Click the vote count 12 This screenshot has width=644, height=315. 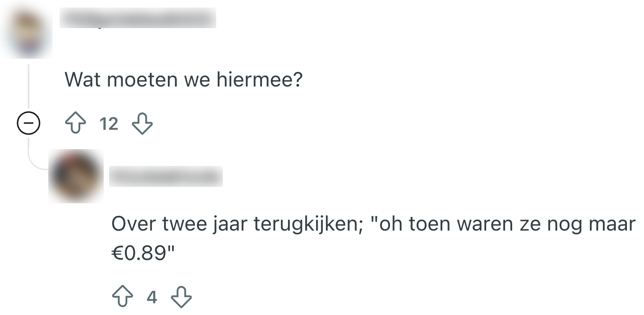click(x=109, y=124)
